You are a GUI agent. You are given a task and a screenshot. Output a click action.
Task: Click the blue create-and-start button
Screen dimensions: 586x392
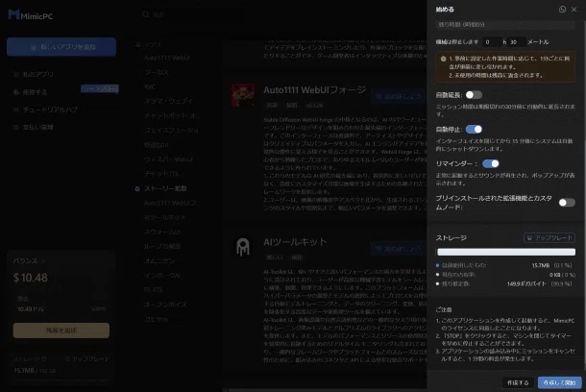point(559,382)
